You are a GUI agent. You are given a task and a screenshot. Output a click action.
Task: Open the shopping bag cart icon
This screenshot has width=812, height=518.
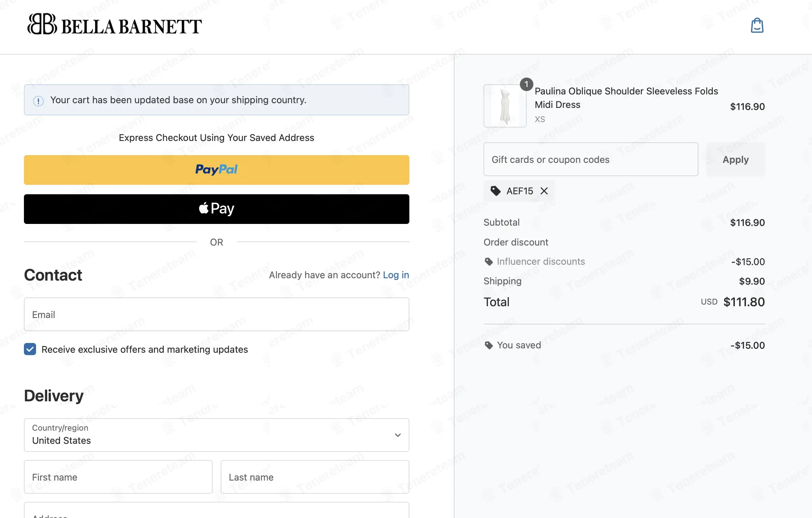[x=757, y=25]
